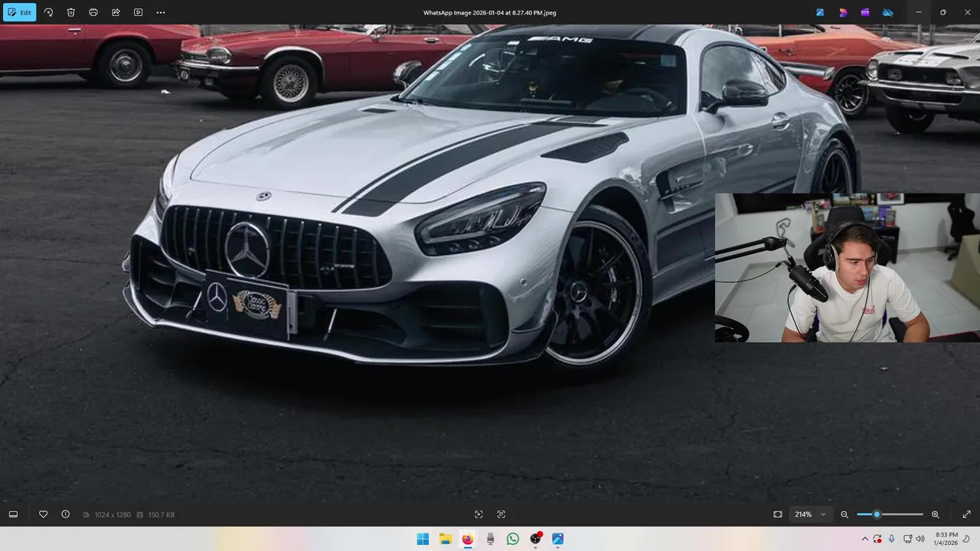
Task: Restore down the Photos window
Action: tap(942, 12)
